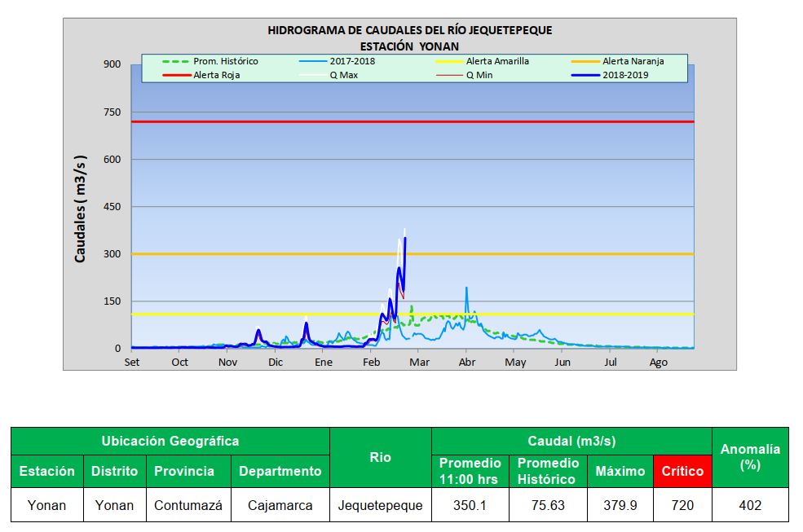Click the 'Ubicación Geográfica' table header
803x532 pixels.
tap(170, 442)
